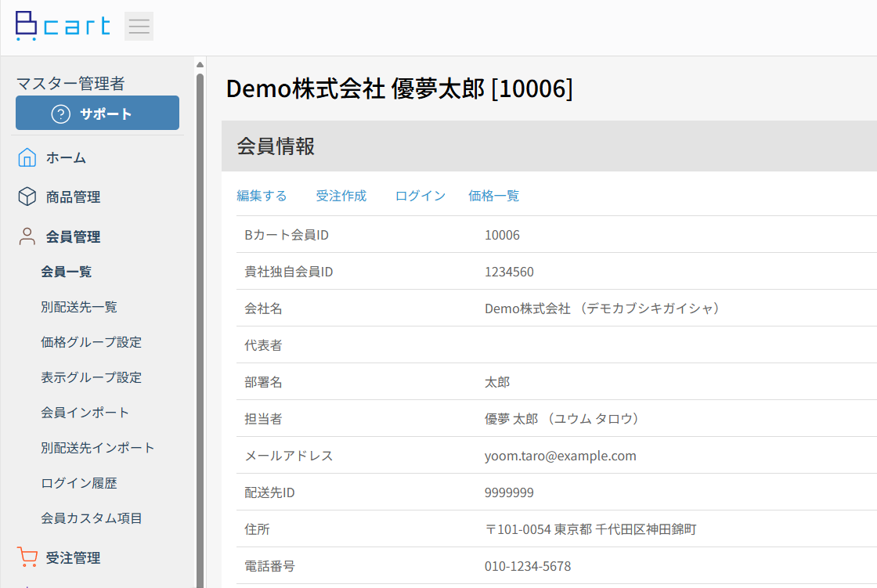Viewport: 877px width, 588px height.
Task: Open the 価格一覧 link
Action: click(493, 196)
